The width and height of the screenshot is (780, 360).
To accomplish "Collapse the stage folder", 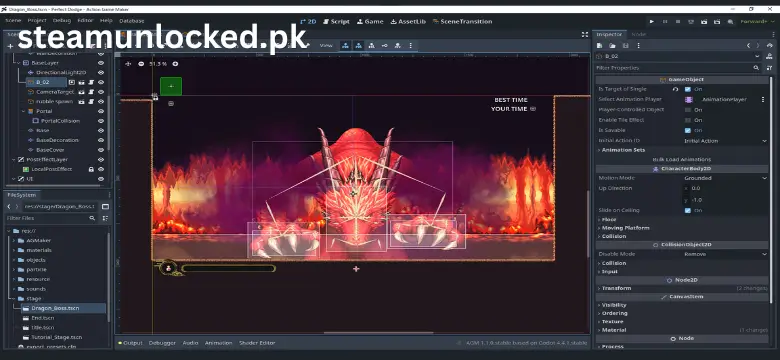I will coord(14,298).
